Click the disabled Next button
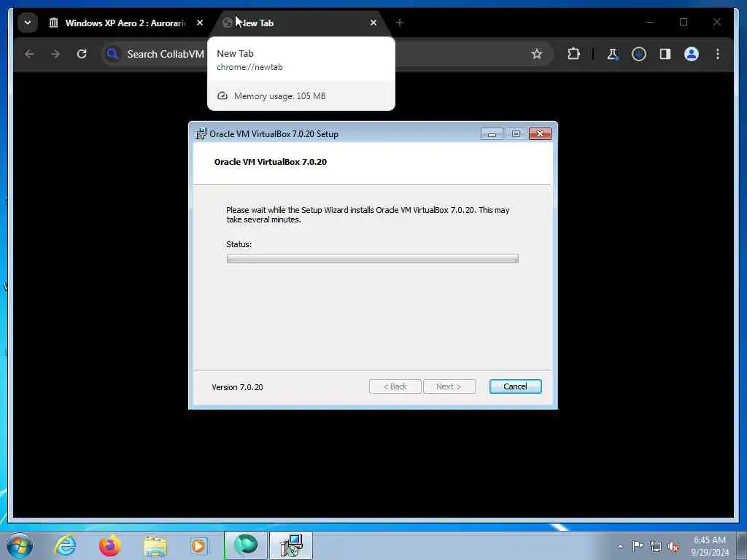 (x=449, y=386)
